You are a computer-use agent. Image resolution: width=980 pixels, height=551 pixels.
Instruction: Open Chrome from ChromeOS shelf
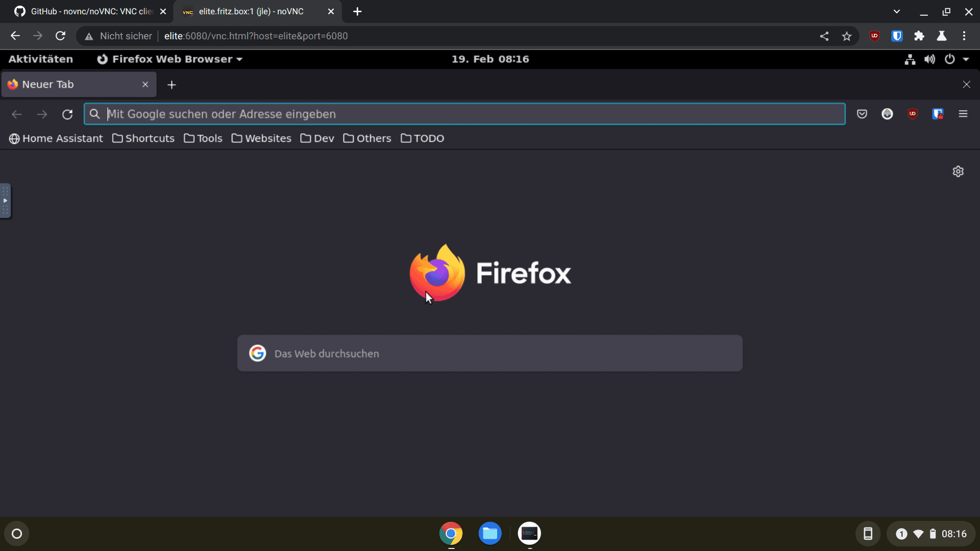pos(451,534)
